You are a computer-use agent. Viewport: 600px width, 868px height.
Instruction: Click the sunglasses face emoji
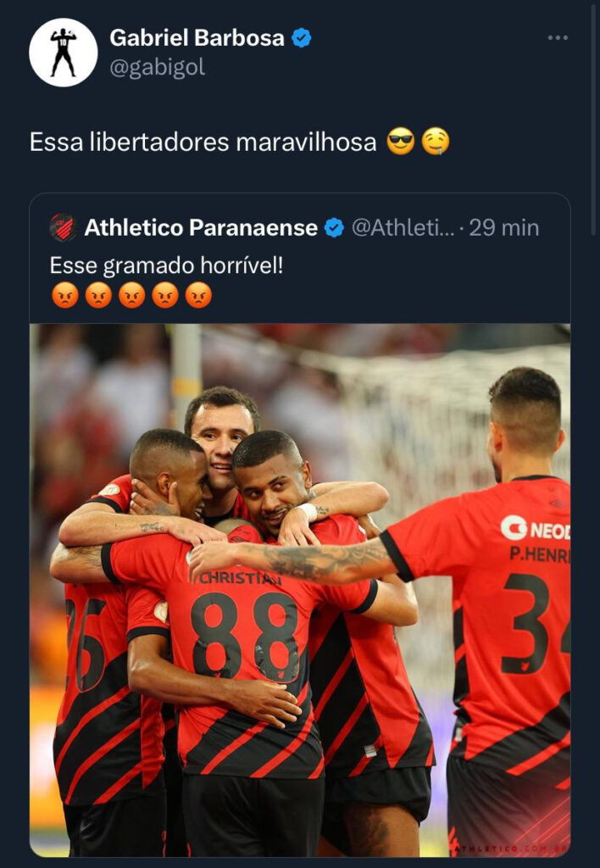click(401, 142)
